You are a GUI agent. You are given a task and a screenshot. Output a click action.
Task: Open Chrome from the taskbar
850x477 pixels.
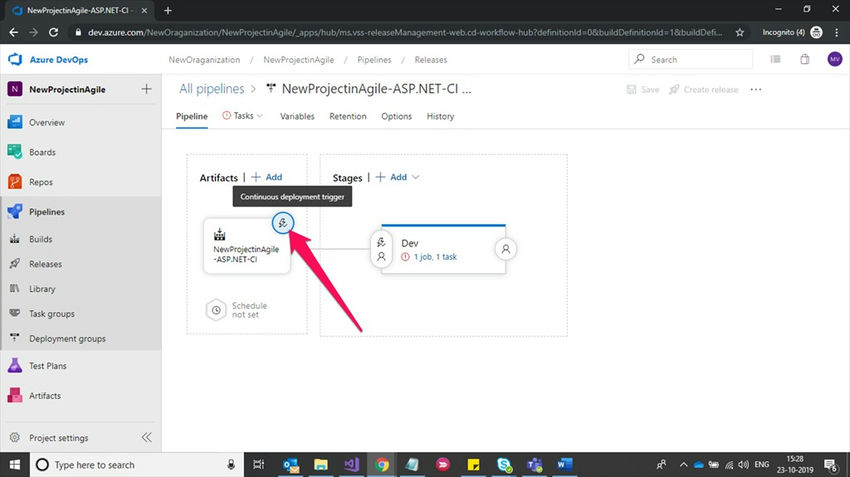click(382, 465)
